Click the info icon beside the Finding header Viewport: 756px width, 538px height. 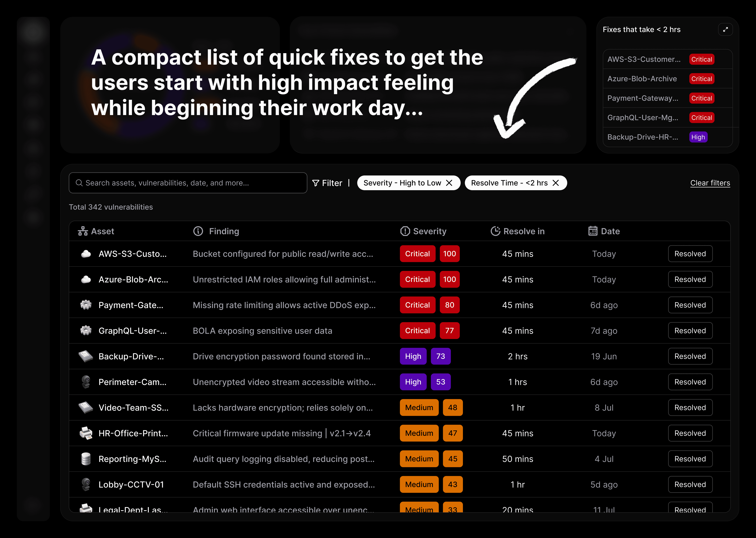[198, 231]
